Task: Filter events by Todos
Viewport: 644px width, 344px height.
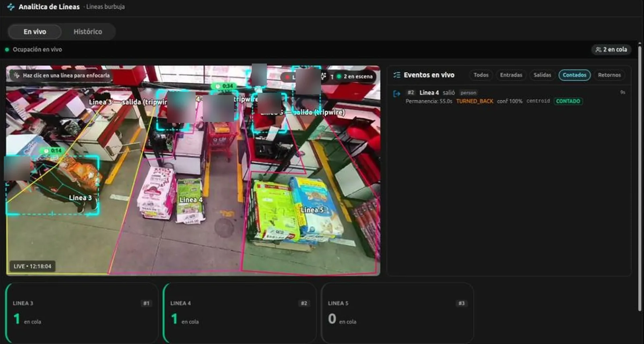Action: [481, 75]
